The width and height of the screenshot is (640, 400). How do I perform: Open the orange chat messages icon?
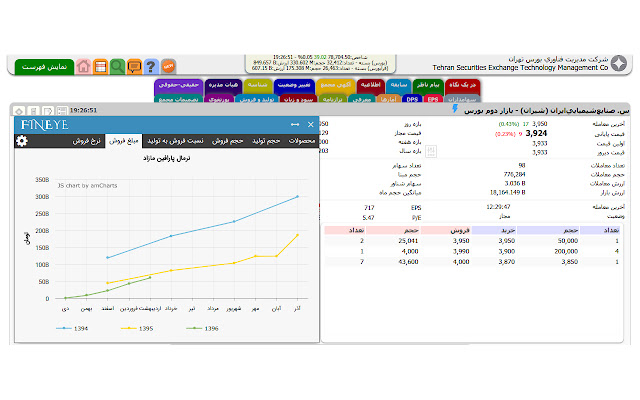click(134, 66)
